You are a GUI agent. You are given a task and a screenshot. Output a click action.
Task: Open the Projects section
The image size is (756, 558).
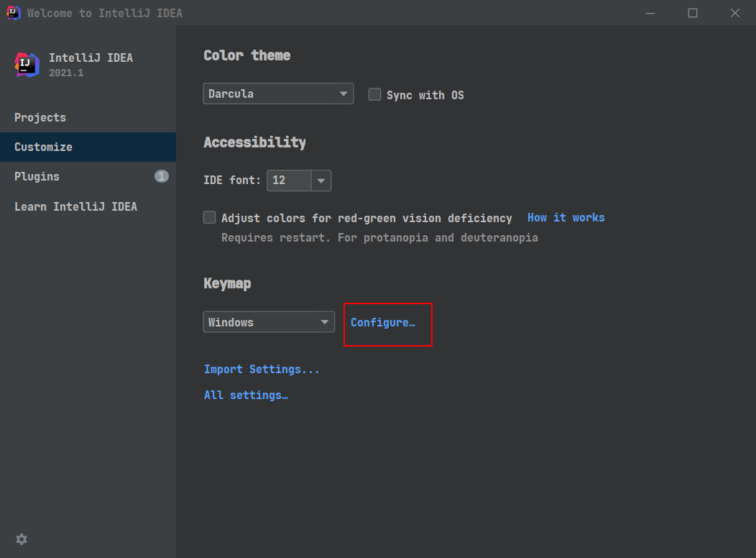88,118
